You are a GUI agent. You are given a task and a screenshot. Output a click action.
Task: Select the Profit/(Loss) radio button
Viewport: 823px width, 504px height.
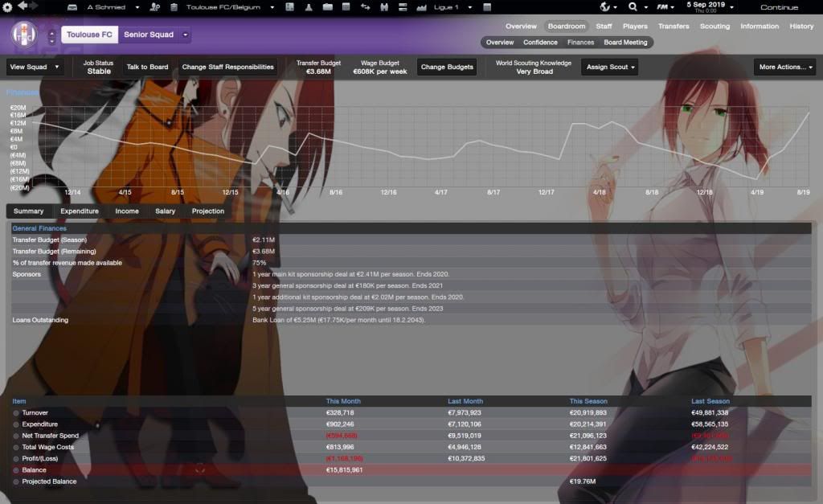point(16,459)
